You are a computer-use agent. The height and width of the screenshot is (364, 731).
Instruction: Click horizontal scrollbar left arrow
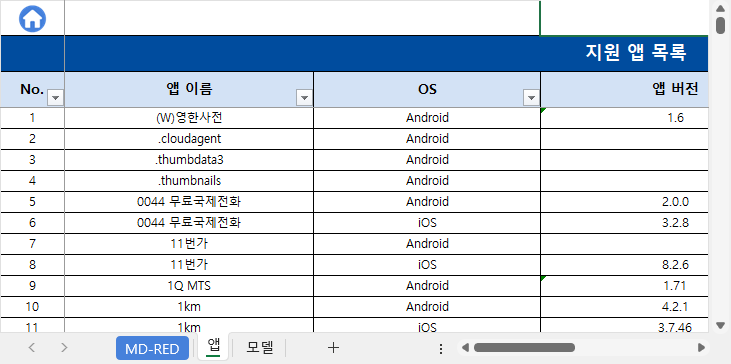[465, 347]
